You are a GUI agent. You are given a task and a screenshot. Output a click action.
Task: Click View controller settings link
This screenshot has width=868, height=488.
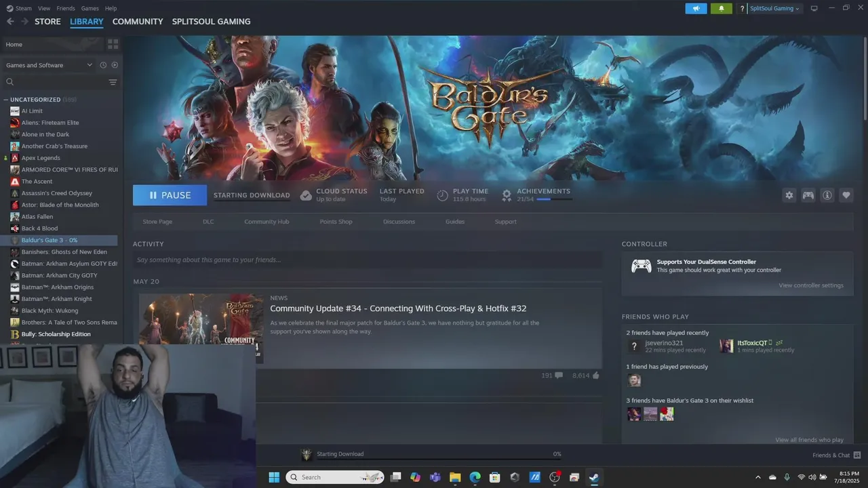[x=811, y=285]
